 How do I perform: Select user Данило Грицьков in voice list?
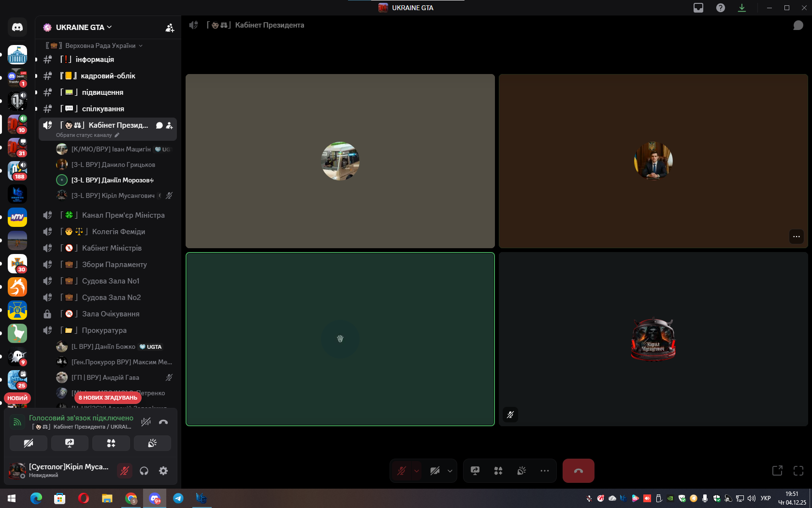(x=115, y=165)
